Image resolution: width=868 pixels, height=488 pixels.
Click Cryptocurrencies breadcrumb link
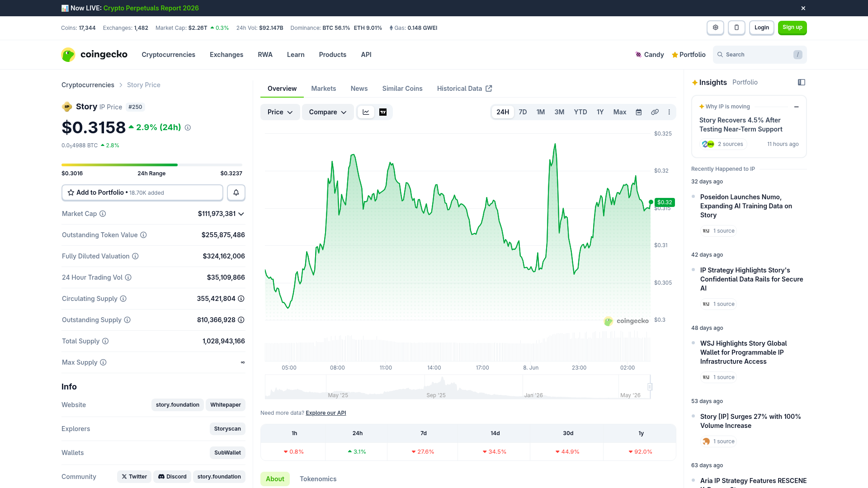click(x=88, y=85)
